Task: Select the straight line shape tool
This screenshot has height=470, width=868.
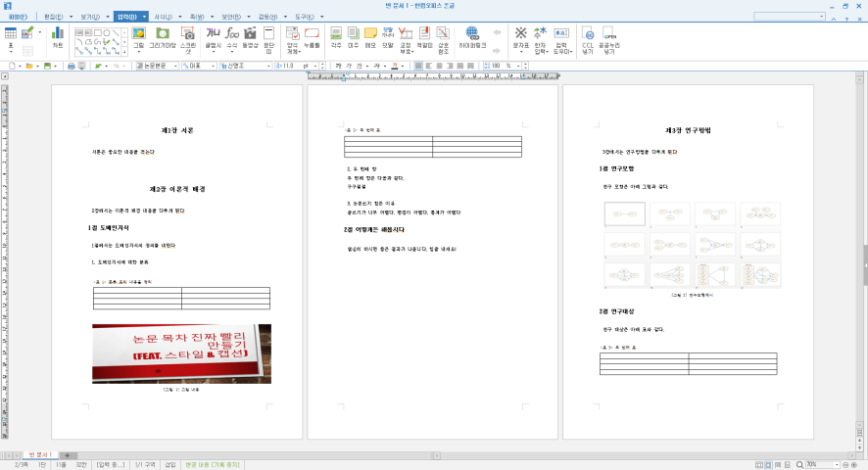Action: (116, 32)
